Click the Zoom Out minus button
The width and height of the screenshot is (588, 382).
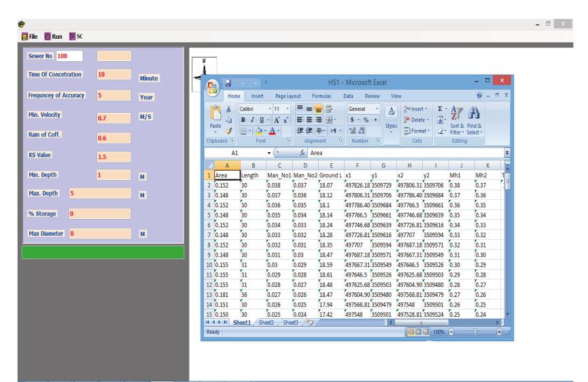pyautogui.click(x=451, y=332)
